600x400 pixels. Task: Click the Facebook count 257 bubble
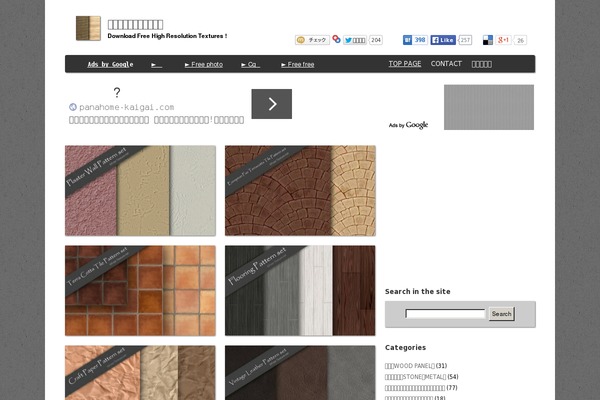pyautogui.click(x=465, y=40)
